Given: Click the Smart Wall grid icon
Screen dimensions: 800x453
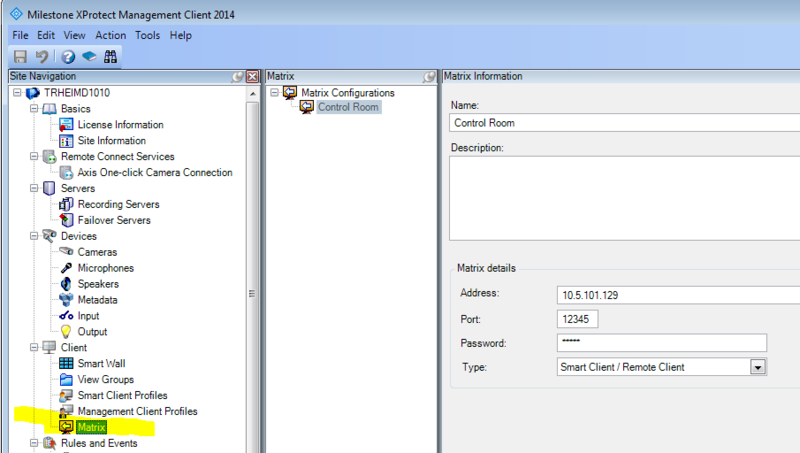Looking at the screenshot, I should [66, 363].
